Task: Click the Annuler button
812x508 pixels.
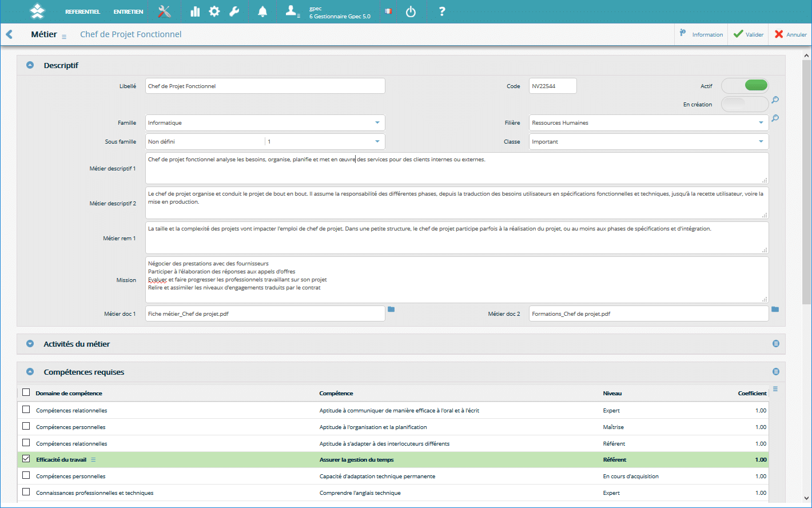Action: [790, 34]
